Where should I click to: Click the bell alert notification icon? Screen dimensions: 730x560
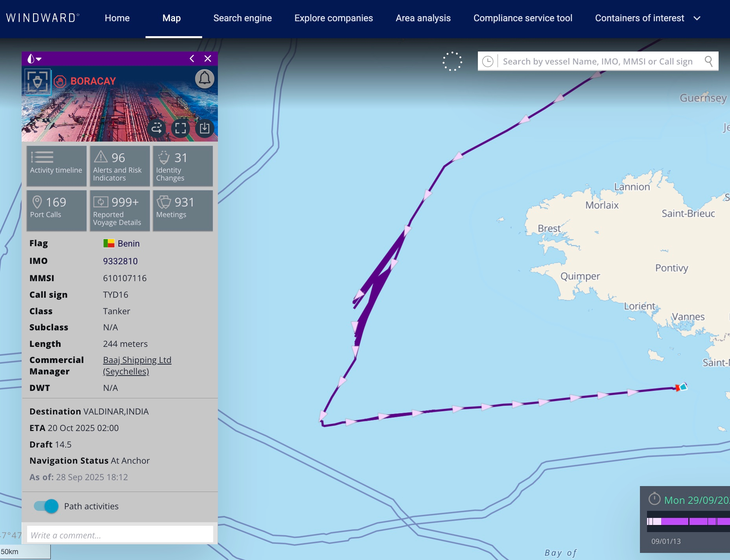[205, 79]
